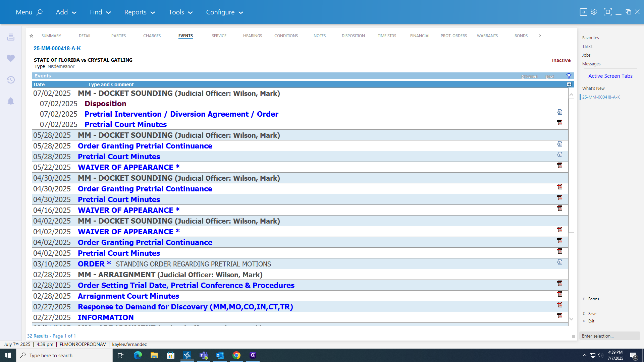Viewport: 644px width, 362px height.
Task: Open document icon for Pretrial Intervention row
Action: [559, 112]
